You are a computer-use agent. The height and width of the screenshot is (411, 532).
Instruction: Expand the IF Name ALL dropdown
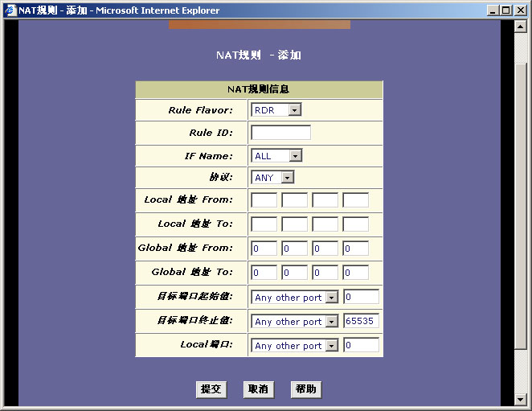tap(276, 156)
